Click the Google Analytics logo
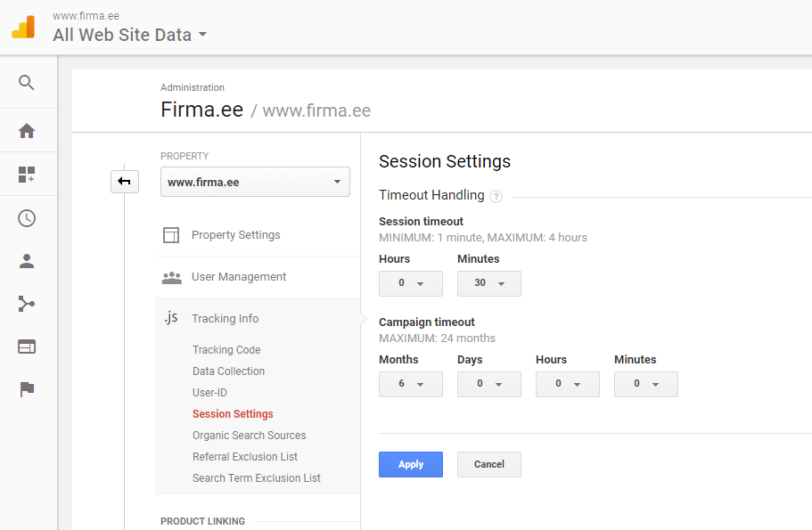Image resolution: width=812 pixels, height=530 pixels. pyautogui.click(x=23, y=27)
